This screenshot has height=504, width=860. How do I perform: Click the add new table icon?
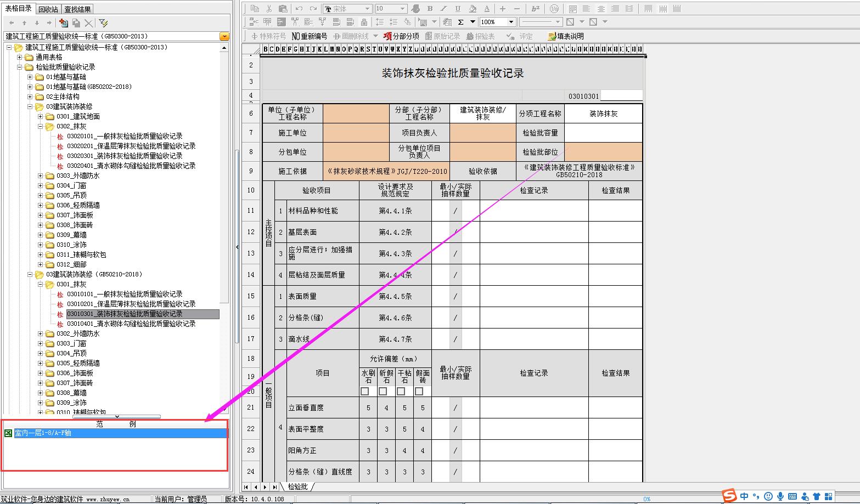tap(64, 23)
